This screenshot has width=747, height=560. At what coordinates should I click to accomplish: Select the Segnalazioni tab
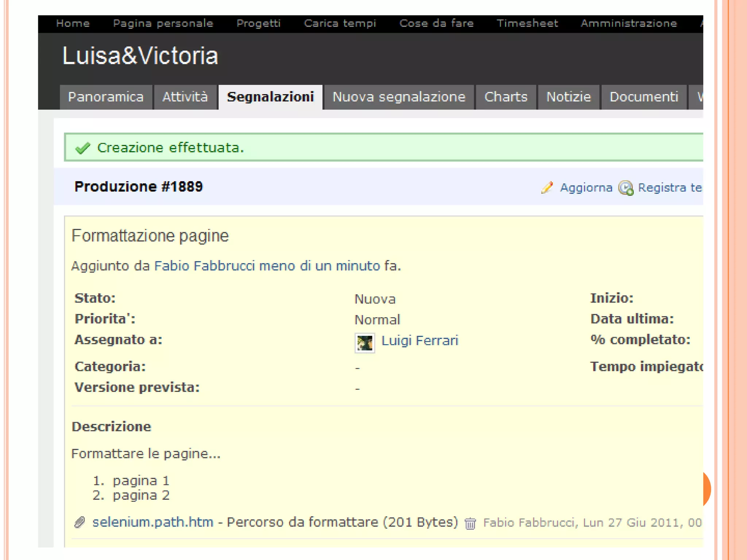click(x=270, y=97)
